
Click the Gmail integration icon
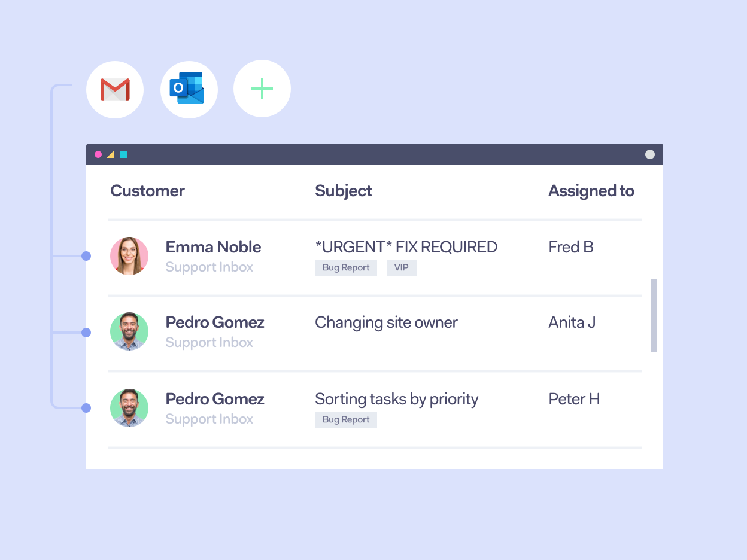point(115,90)
